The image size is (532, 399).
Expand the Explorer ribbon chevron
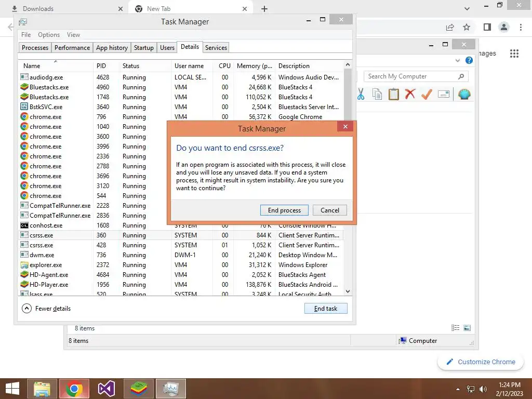click(458, 60)
